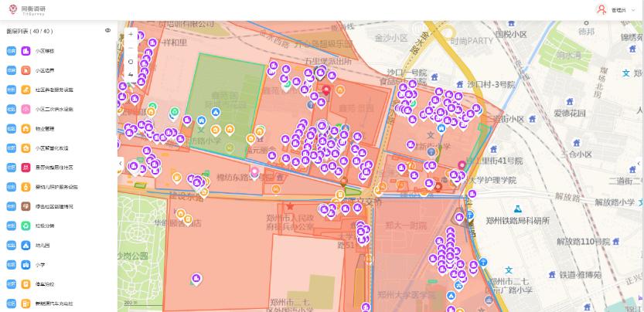Click the green 垃圾分类 recycling icon

tap(26, 226)
